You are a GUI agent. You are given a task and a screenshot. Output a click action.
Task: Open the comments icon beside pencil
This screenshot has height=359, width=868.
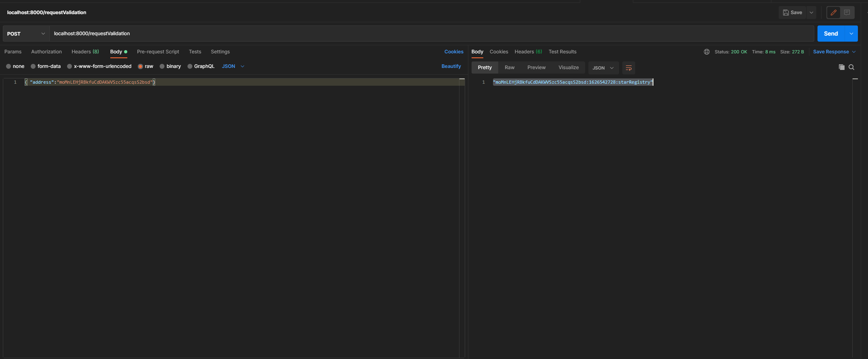point(847,13)
